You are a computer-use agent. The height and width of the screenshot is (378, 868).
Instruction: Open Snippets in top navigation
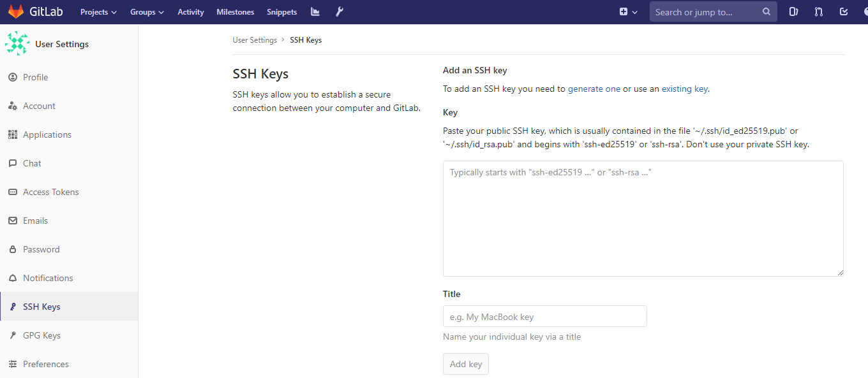[x=281, y=12]
